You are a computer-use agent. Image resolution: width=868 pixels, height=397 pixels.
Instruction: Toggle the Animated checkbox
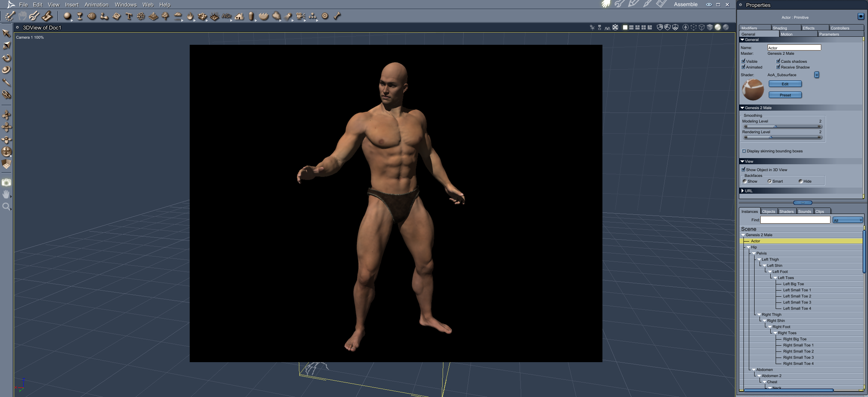(x=743, y=67)
